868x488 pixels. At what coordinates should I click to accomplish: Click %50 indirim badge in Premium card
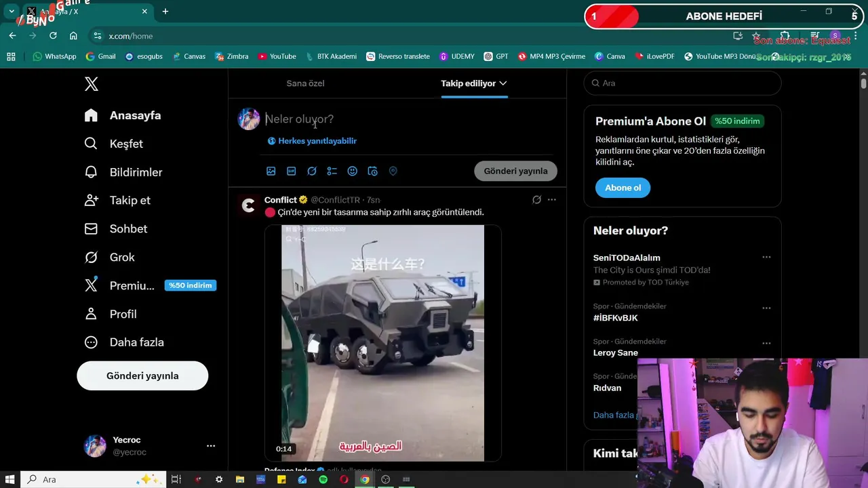(737, 121)
